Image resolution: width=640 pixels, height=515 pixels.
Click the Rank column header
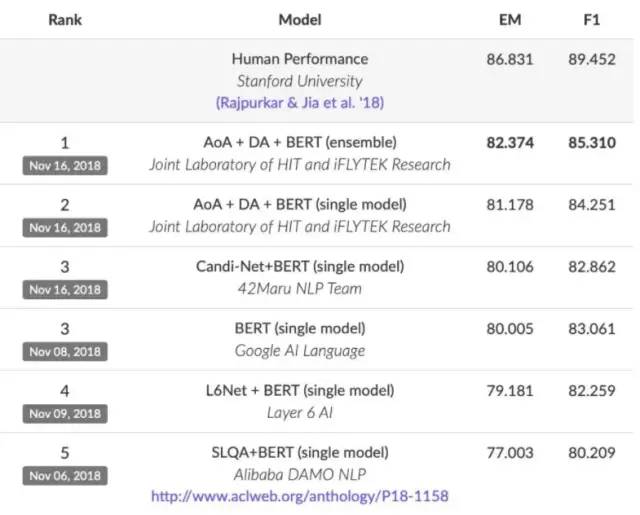point(65,19)
